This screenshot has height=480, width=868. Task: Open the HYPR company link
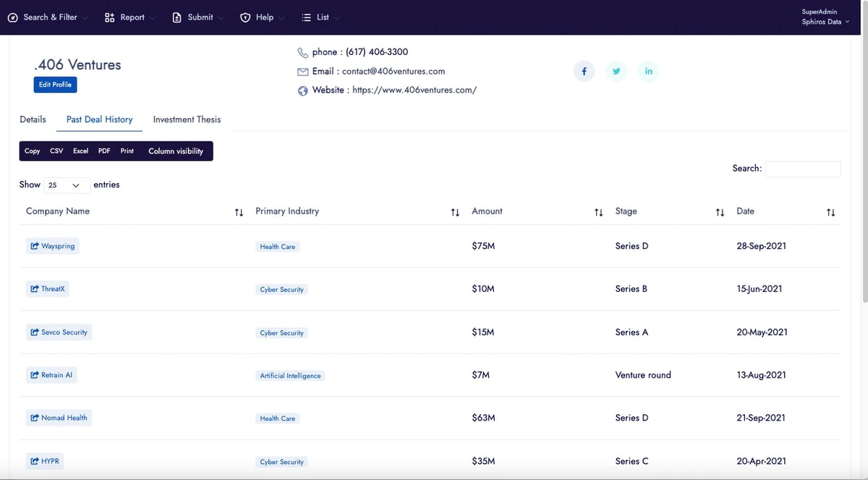tap(45, 461)
